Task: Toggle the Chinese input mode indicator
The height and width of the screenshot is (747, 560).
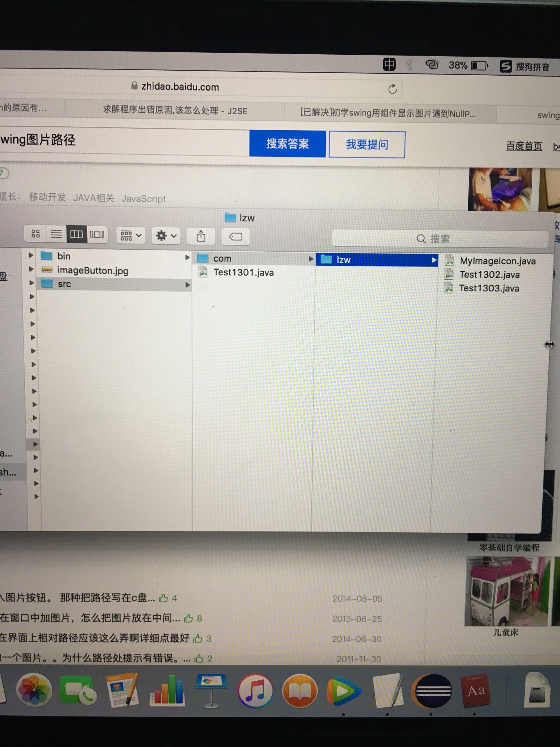Action: [x=389, y=64]
